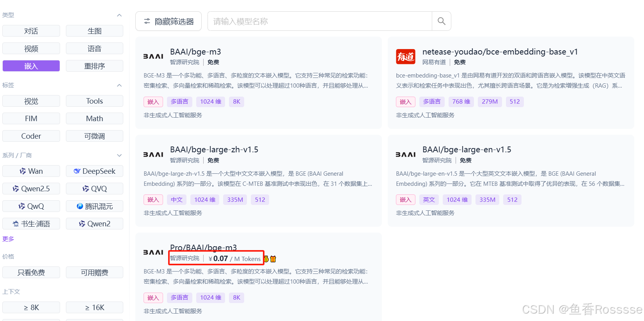The width and height of the screenshot is (644, 321).
Task: Click the BAAI logo of Pro/BAAI/bge-m3 card
Action: pyautogui.click(x=153, y=252)
